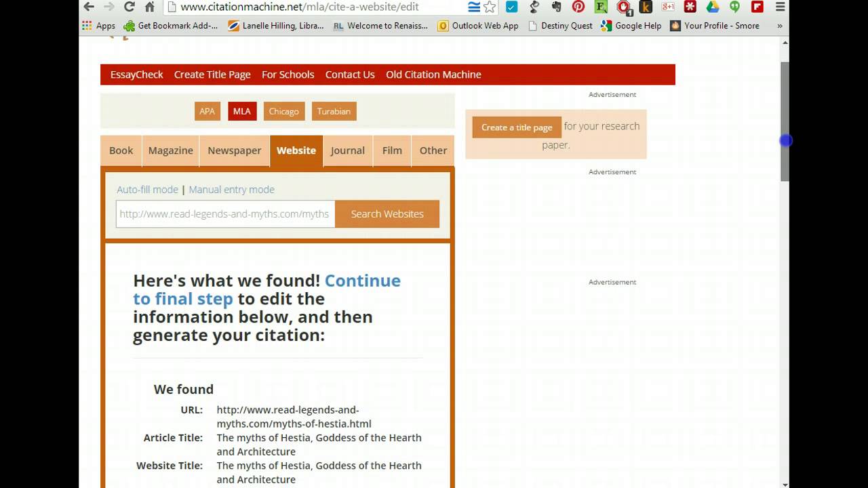Open the Flipboard extension icon
Screen dimensions: 868x488
tap(757, 7)
